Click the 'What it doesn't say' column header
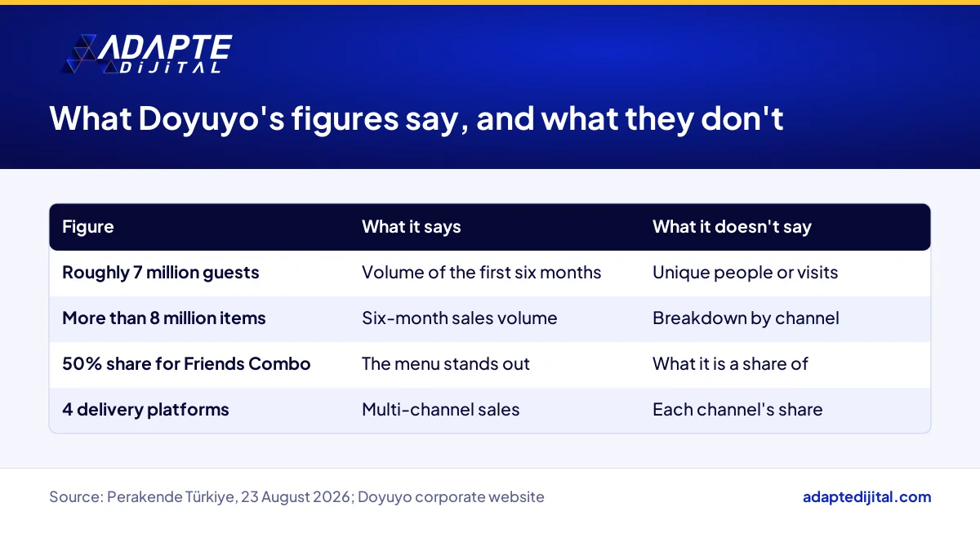 [x=732, y=227]
